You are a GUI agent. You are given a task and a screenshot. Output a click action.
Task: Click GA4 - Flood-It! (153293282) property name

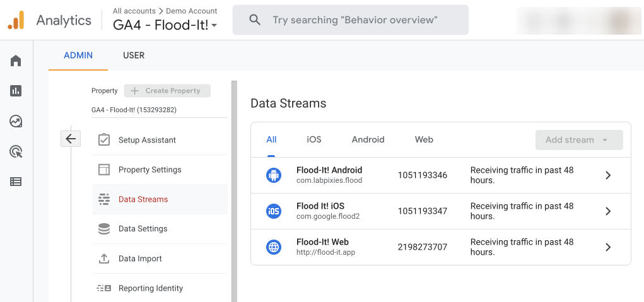click(x=134, y=110)
